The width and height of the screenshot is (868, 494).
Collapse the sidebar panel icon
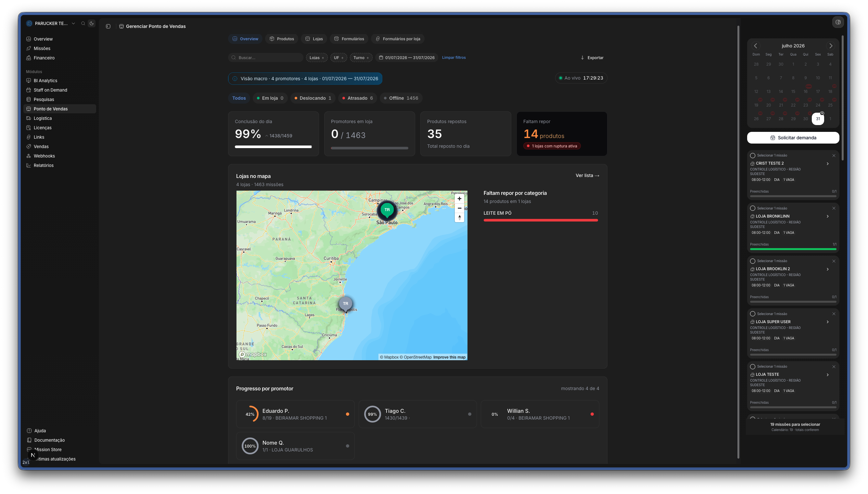tap(108, 26)
